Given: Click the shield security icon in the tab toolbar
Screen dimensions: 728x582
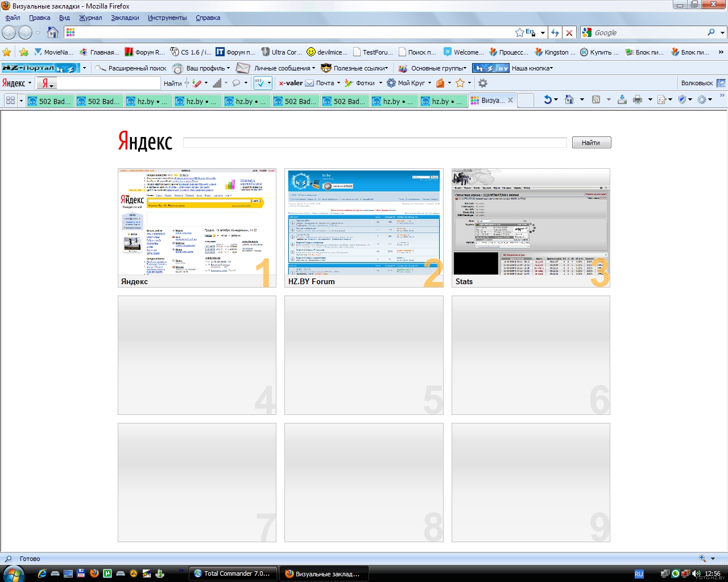Looking at the screenshot, I should [x=682, y=99].
